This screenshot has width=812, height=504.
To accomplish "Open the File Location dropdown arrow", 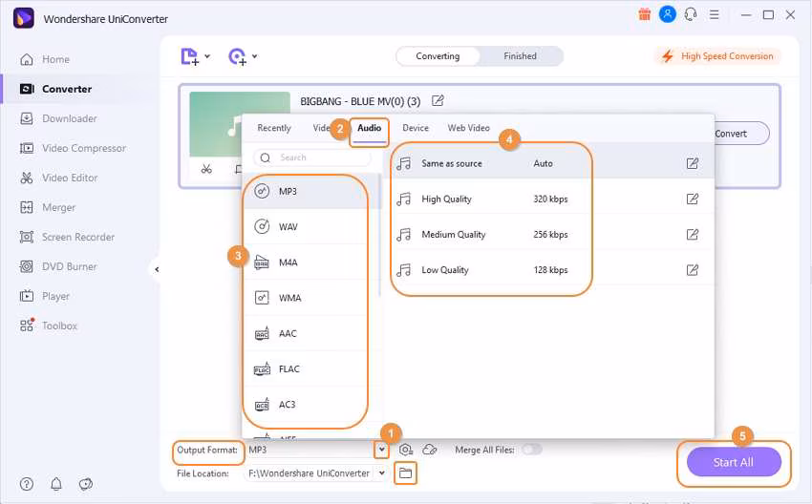I will tap(382, 472).
